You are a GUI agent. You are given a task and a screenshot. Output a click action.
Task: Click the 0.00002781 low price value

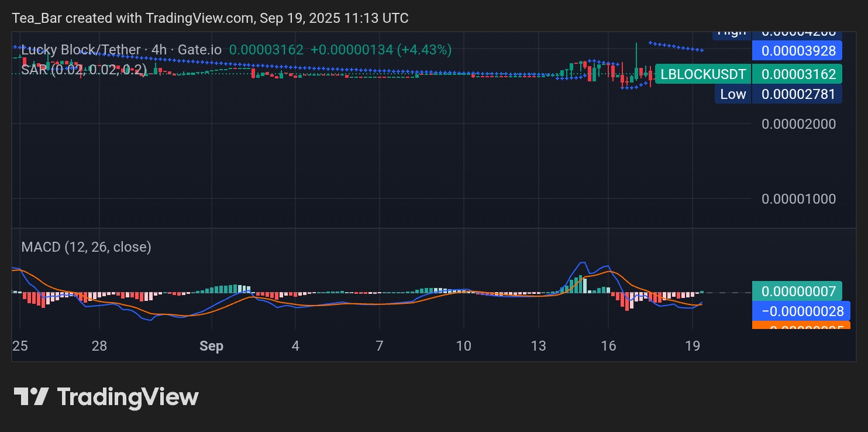pyautogui.click(x=798, y=94)
